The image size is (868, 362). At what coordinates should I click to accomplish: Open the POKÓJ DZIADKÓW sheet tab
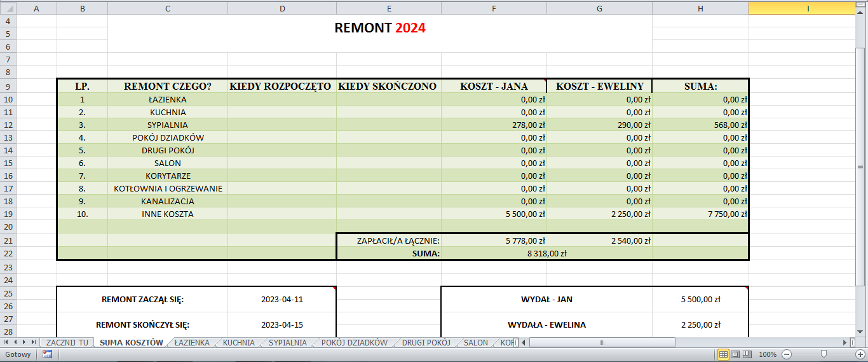point(354,342)
